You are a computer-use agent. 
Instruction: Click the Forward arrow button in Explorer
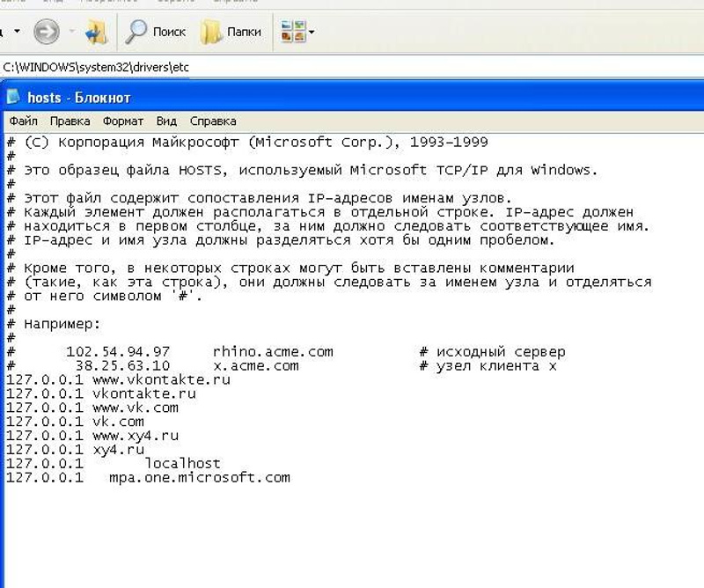click(47, 32)
